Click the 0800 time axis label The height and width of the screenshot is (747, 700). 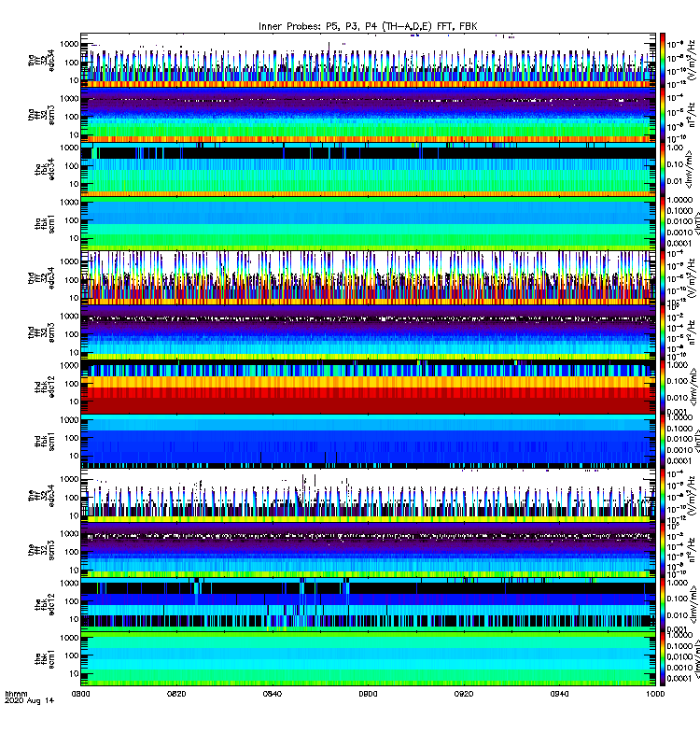tap(80, 694)
